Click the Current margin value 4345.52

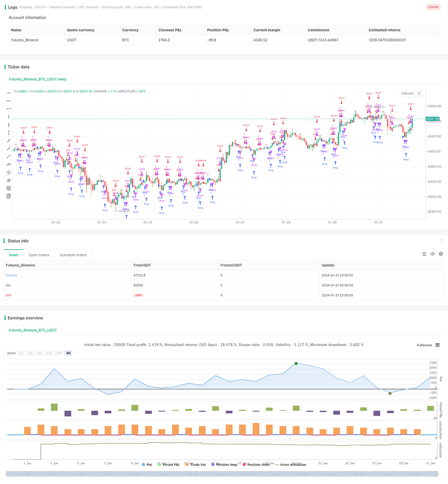pos(260,40)
